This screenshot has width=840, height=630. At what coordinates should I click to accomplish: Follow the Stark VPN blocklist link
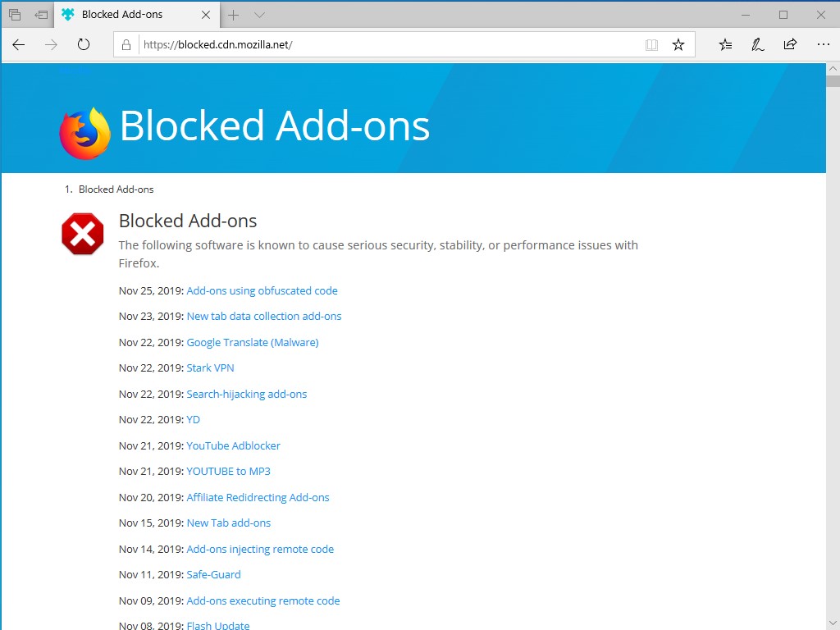coord(211,367)
